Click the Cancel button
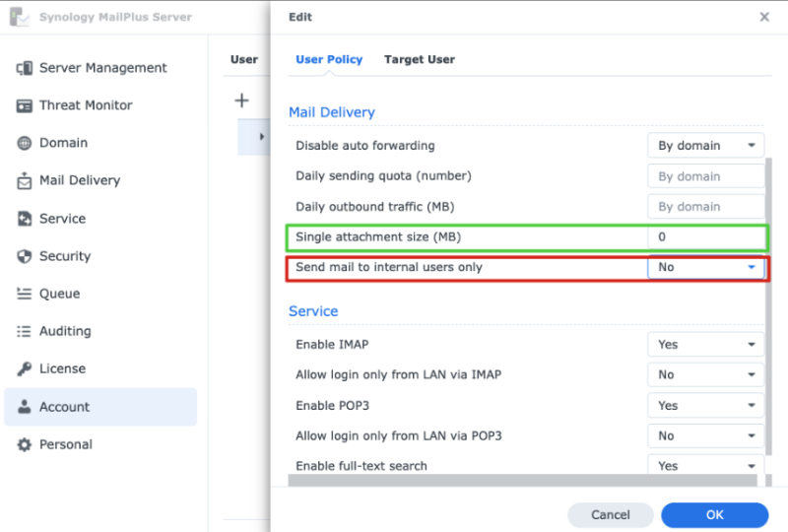This screenshot has width=788, height=532. (610, 515)
